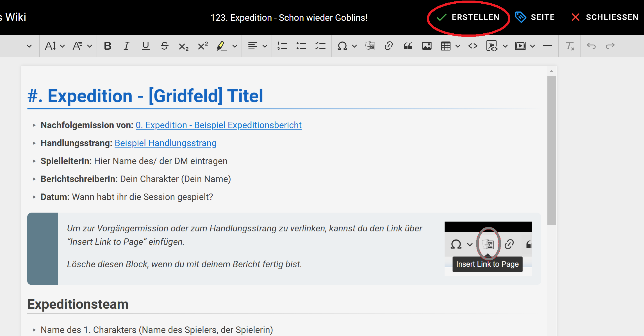Insert a block quote
This screenshot has height=336, width=644.
point(408,46)
